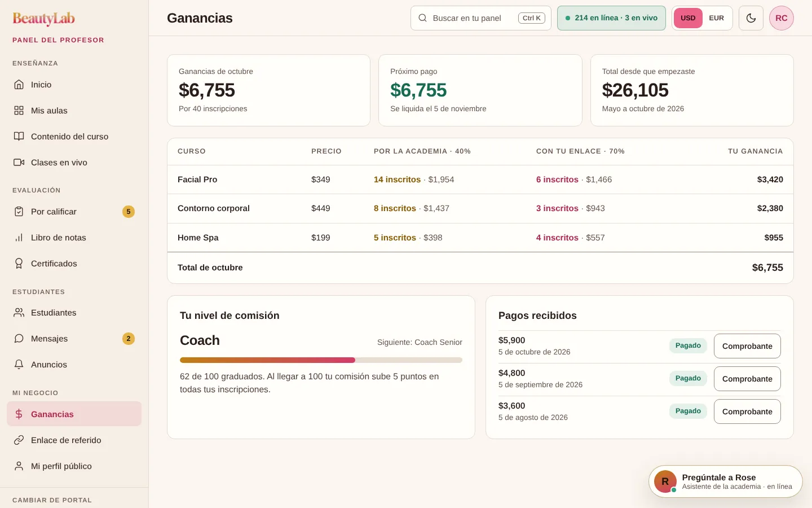
Task: Click 4 inscritos for Home Spa
Action: 557,238
